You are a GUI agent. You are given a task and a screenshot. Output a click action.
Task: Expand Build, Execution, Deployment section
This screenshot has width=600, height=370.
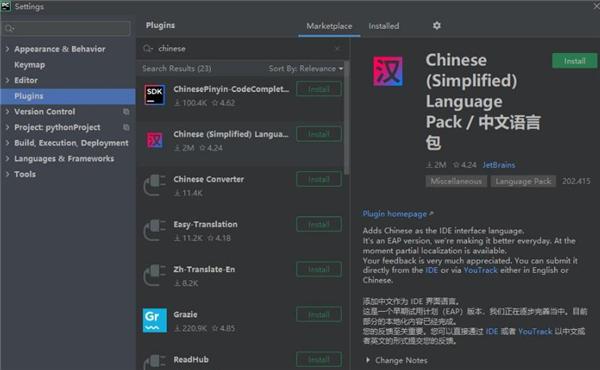7,143
